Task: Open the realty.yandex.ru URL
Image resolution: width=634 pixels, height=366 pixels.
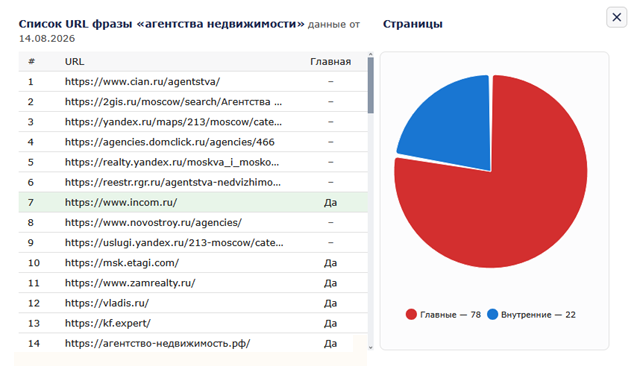Action: (172, 163)
